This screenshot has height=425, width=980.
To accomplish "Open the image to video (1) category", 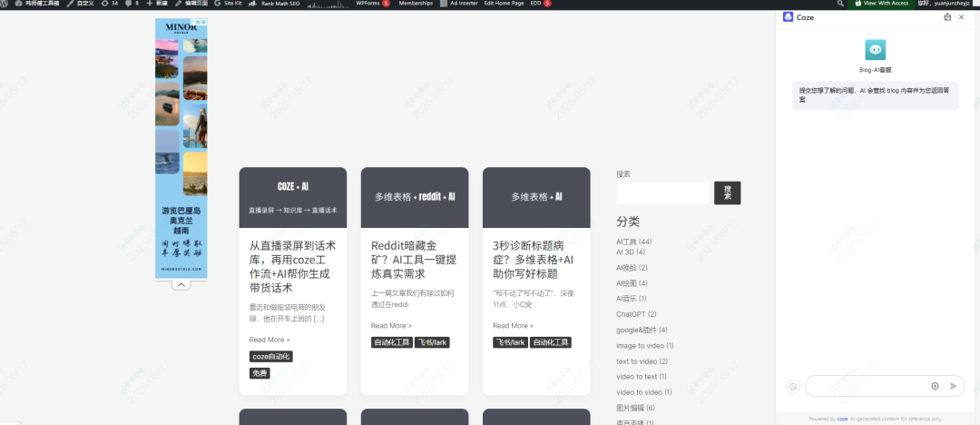I will pyautogui.click(x=645, y=345).
